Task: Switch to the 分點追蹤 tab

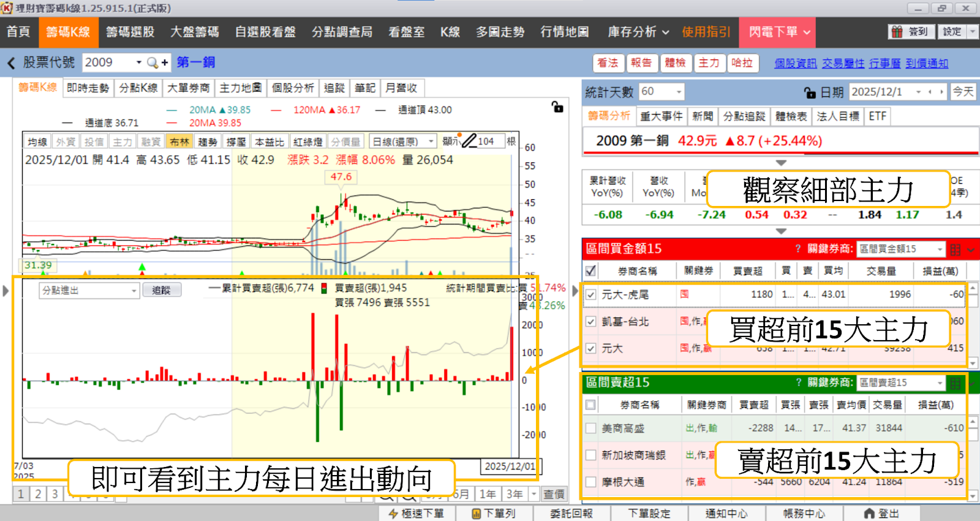Action: [744, 116]
